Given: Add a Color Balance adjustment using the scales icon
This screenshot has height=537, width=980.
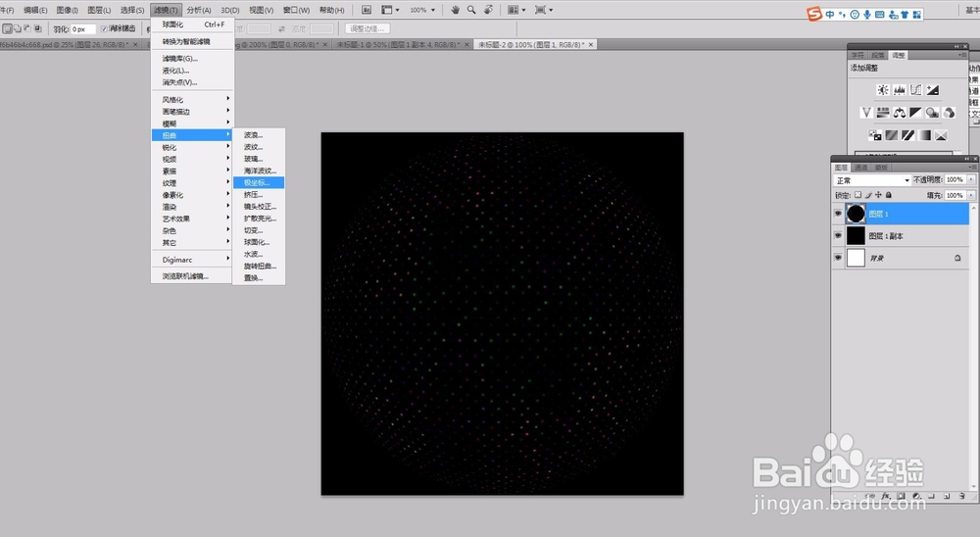Looking at the screenshot, I should (x=900, y=113).
